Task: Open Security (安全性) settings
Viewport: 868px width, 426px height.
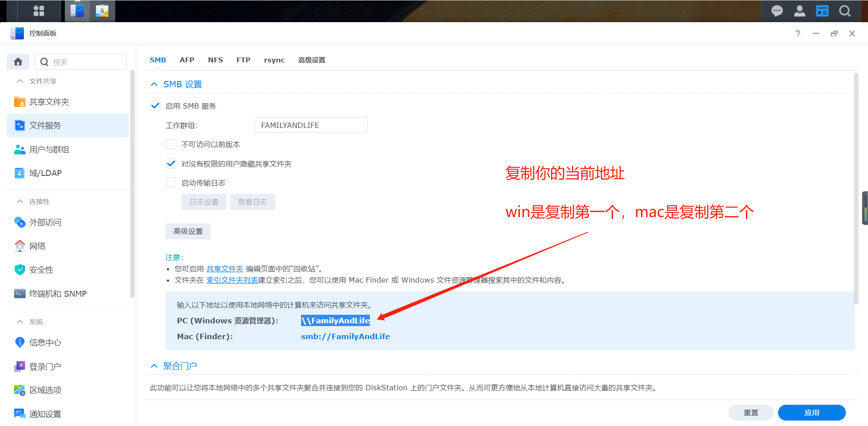Action: 68,270
